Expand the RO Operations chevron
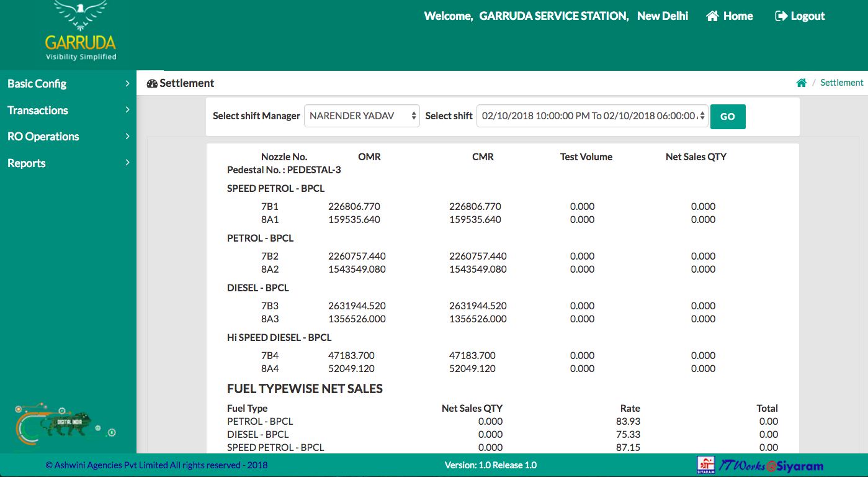Screen dimensions: 868x477 point(127,136)
